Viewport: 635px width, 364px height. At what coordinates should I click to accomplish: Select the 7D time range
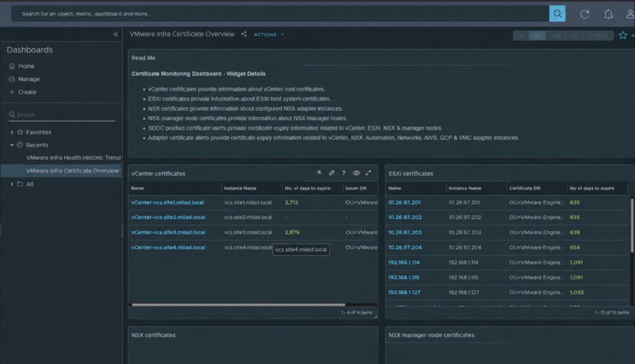click(574, 35)
